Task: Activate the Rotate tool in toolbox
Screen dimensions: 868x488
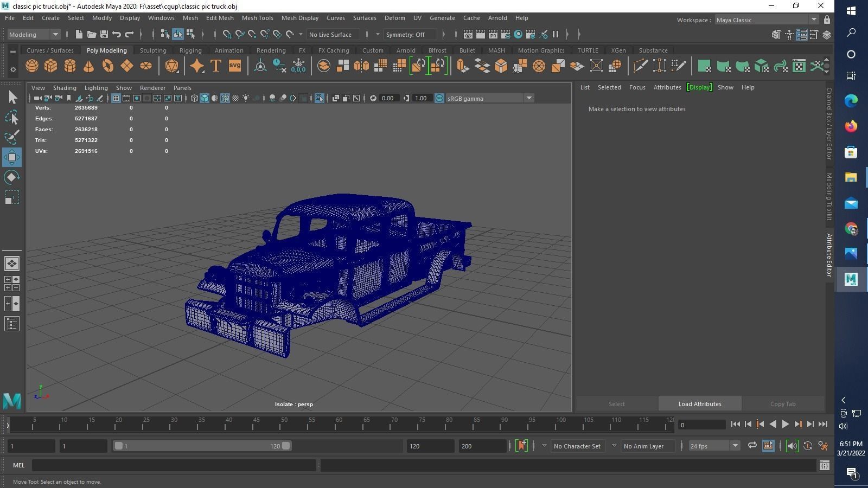Action: click(x=12, y=177)
